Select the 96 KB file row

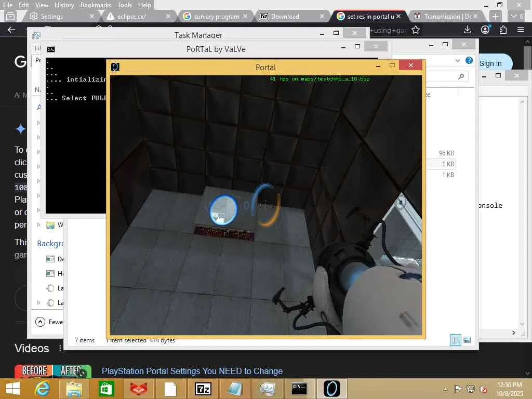(x=441, y=153)
